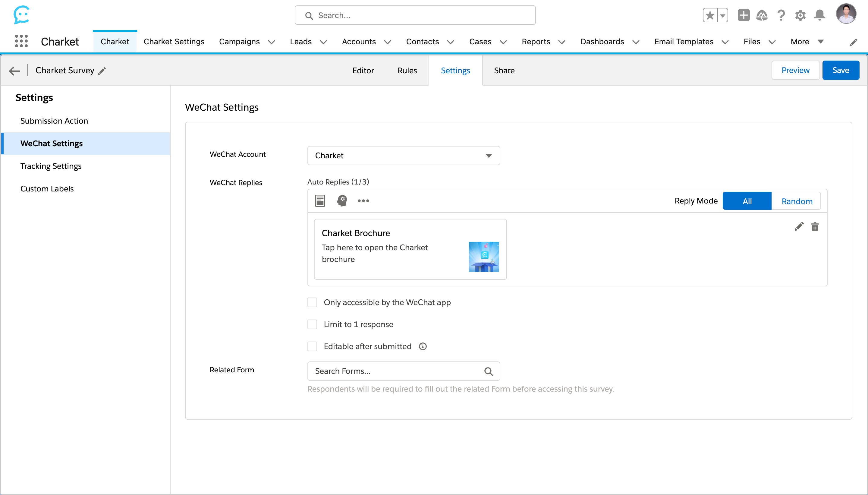Open the Dashboards nav tab
This screenshot has height=495, width=868.
pos(602,42)
